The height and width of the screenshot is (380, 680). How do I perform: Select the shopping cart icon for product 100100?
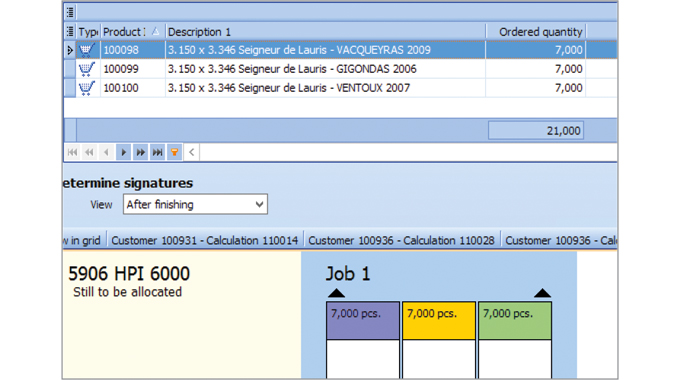pyautogui.click(x=87, y=88)
